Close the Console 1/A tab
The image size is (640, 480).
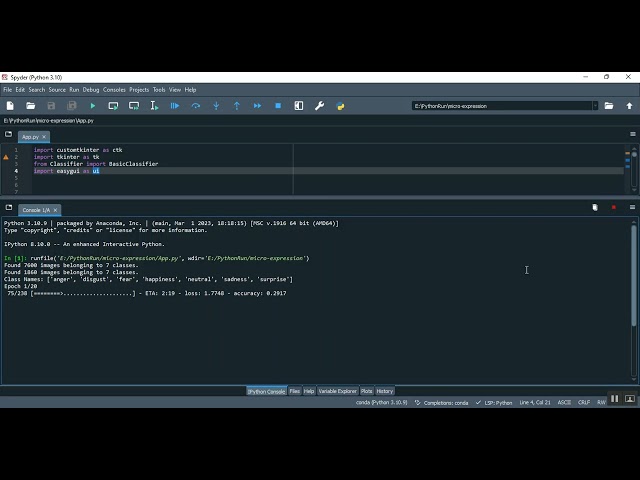(x=56, y=210)
